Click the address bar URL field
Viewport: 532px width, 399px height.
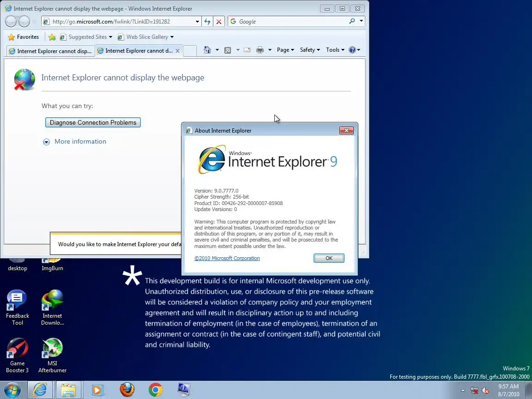[x=122, y=22]
